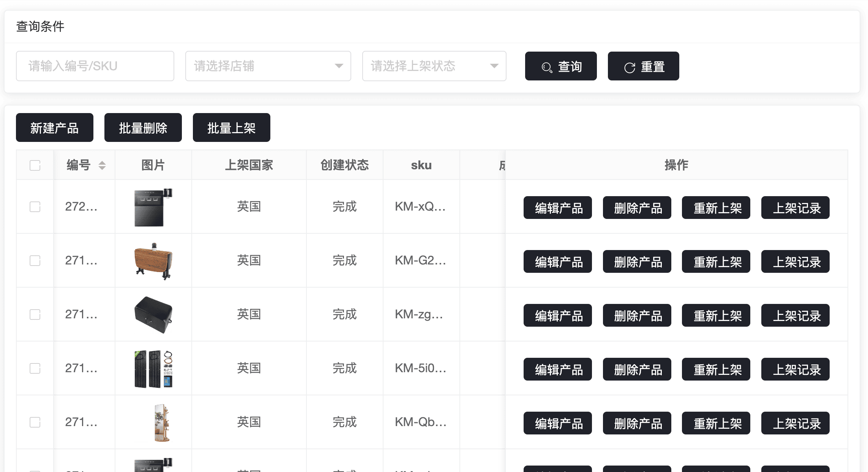Click 编辑产品 for sku KM-G2…
868x472 pixels.
(557, 261)
